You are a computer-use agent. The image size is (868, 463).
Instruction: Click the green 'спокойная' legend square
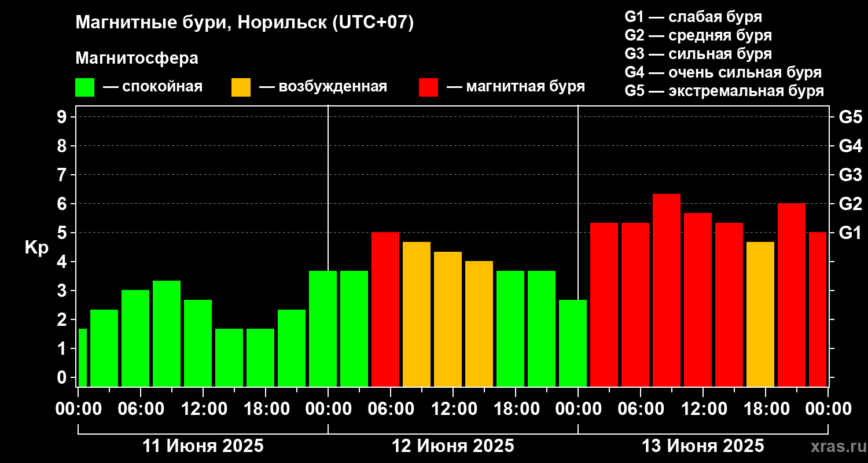click(85, 87)
